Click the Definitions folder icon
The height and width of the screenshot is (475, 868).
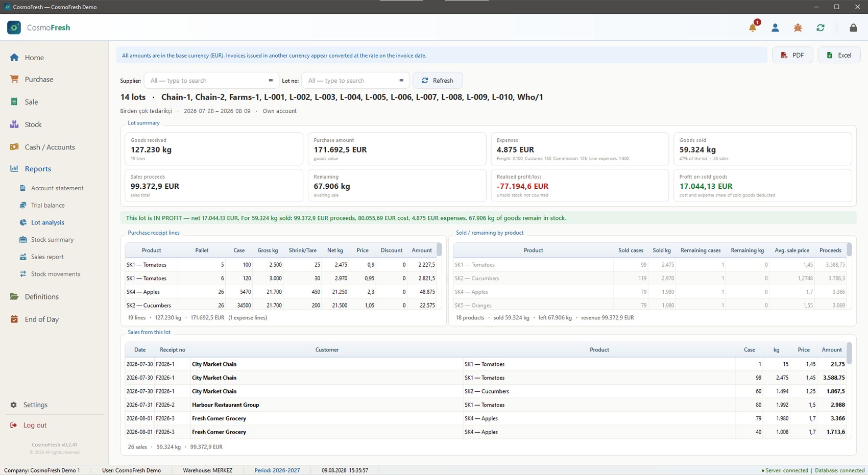[x=14, y=296]
